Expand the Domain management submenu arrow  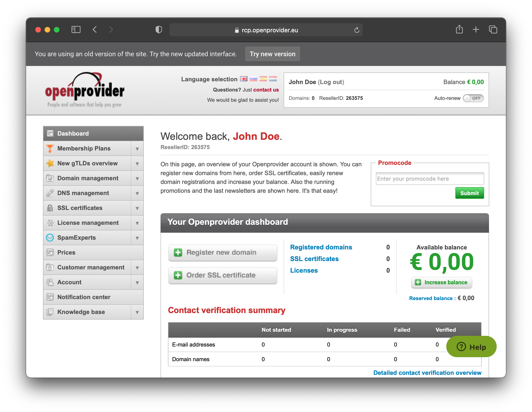pyautogui.click(x=137, y=179)
